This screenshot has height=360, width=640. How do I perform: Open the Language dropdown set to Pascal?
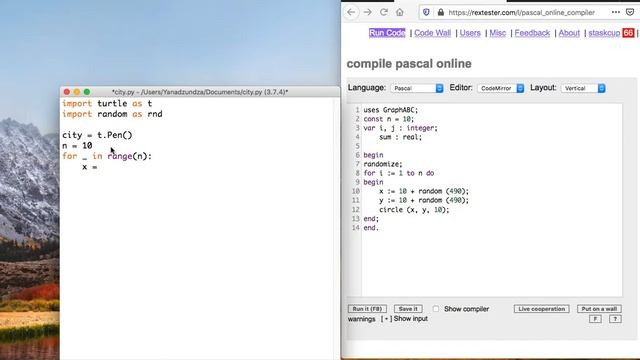[417, 88]
